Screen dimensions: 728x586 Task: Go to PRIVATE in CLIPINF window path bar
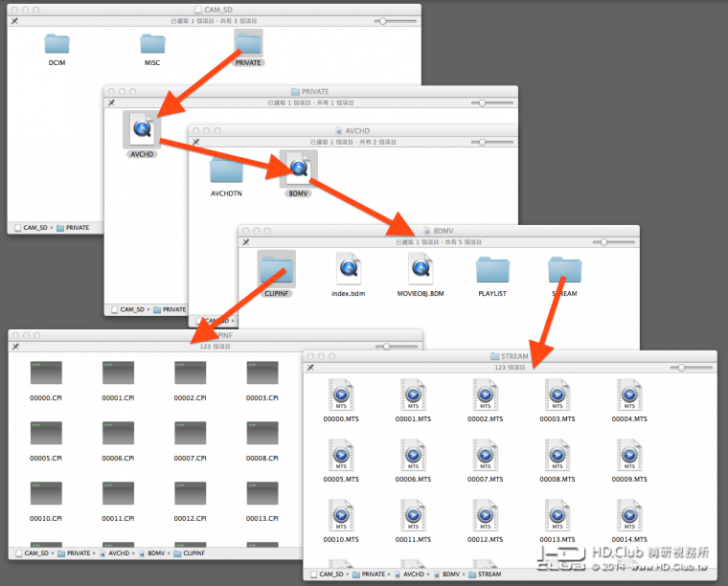click(x=75, y=553)
